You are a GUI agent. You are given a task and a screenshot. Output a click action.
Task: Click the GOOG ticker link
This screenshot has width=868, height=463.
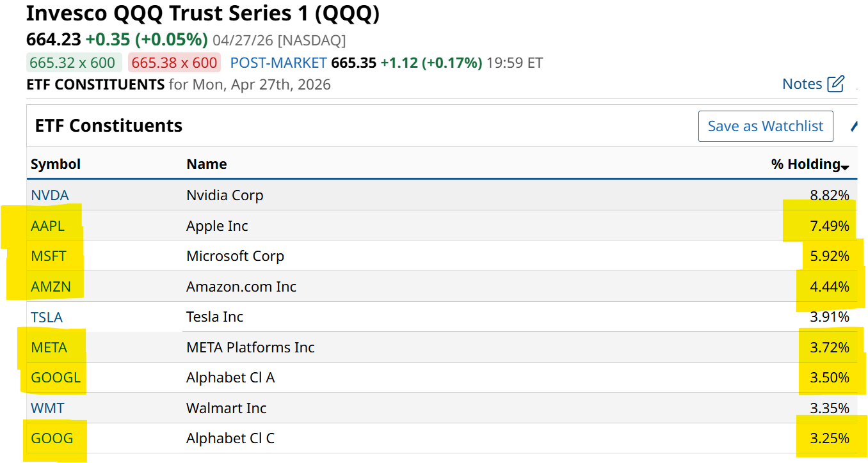coord(51,438)
